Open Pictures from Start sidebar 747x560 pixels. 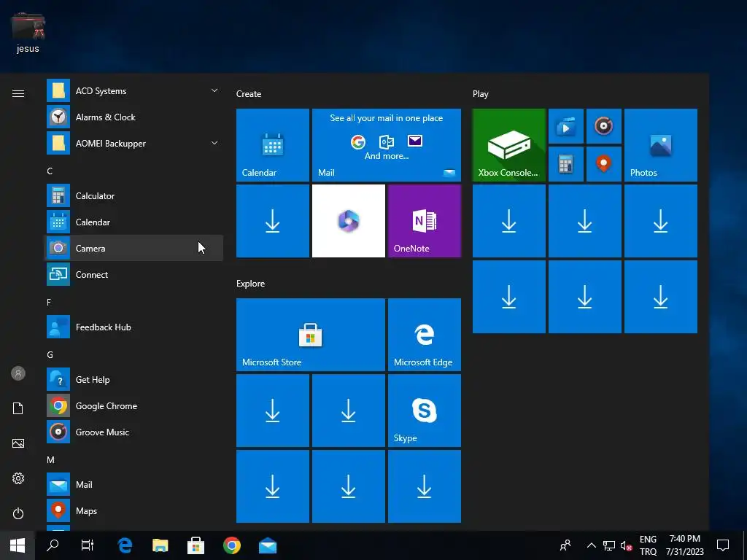click(18, 443)
